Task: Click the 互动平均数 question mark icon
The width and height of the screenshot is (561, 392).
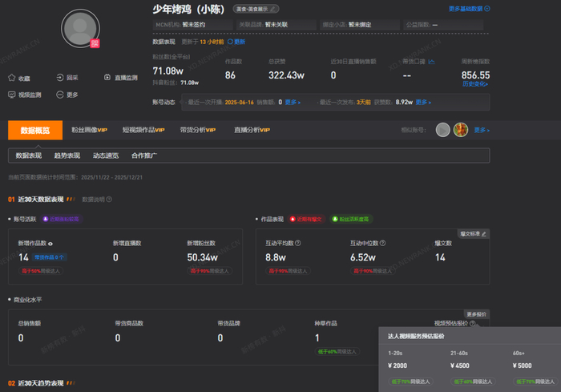Action: 297,243
